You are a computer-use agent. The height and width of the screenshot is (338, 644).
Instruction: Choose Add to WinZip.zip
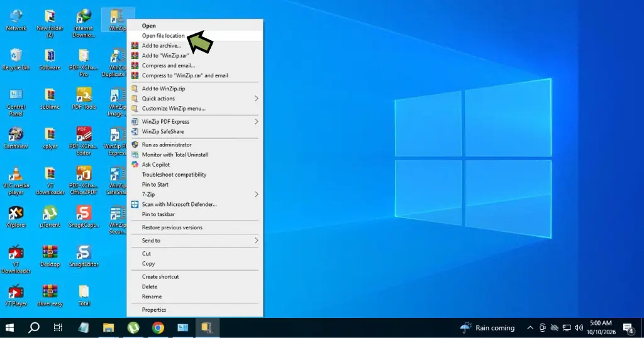[195, 89]
